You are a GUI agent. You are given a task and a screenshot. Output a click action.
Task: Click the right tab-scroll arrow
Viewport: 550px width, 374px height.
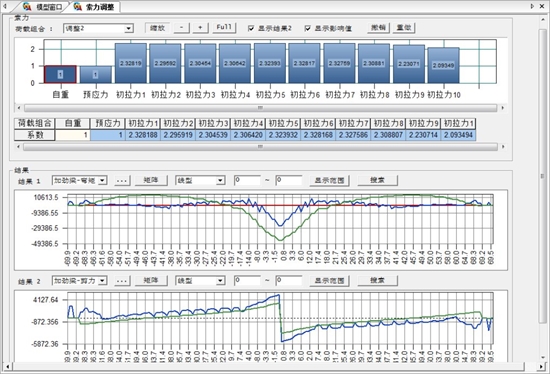pyautogui.click(x=532, y=6)
